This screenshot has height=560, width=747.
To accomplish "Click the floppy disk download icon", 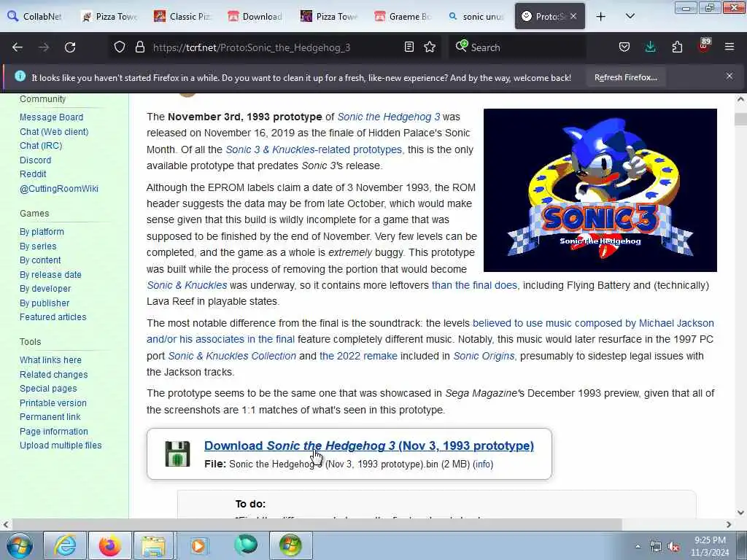I will [177, 454].
